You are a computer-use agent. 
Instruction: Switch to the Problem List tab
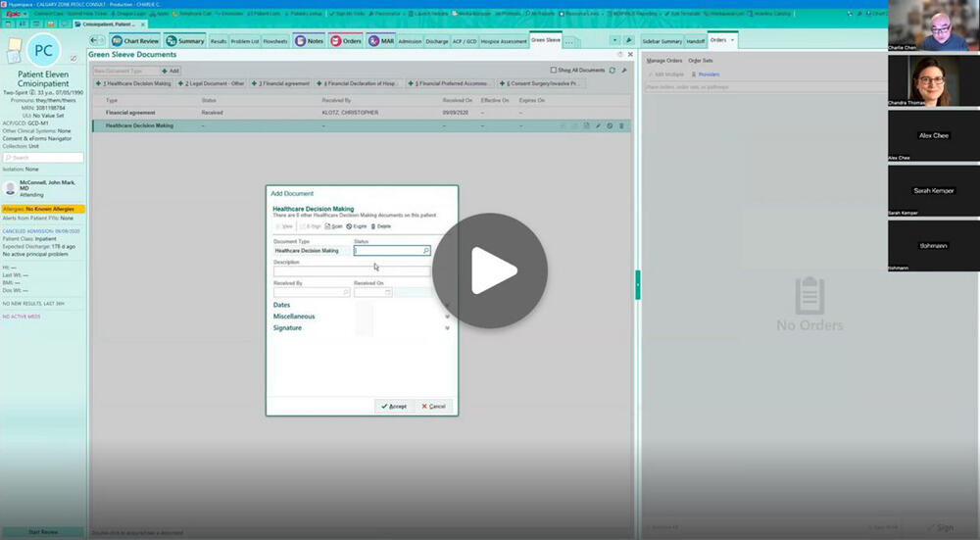tap(244, 41)
